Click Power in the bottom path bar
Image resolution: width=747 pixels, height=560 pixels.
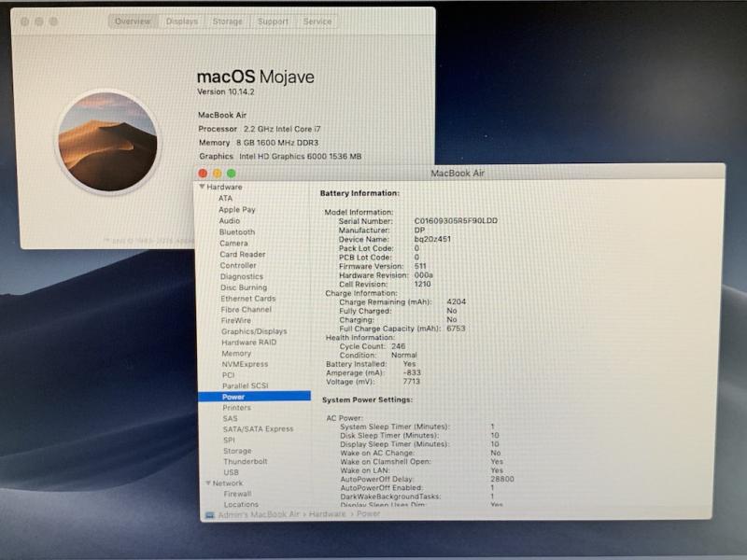tap(368, 514)
